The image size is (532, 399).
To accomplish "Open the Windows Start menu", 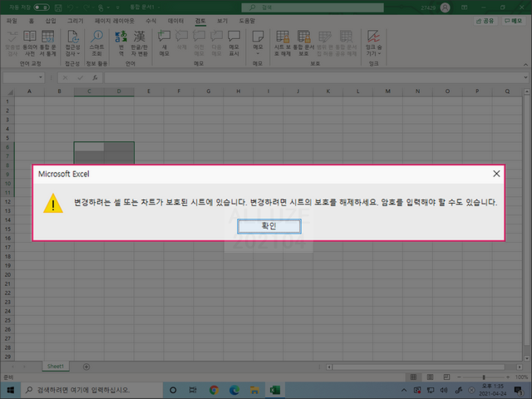I will (x=10, y=390).
